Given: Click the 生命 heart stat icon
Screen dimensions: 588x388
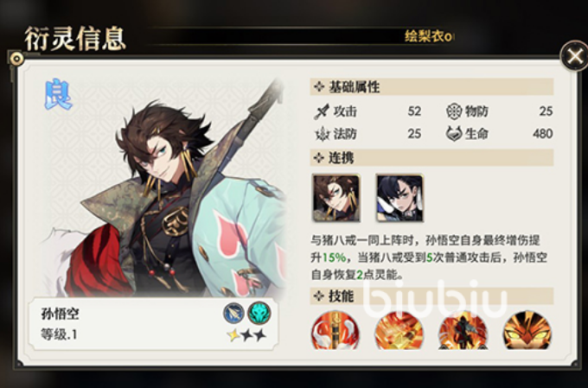Looking at the screenshot, I should [454, 134].
